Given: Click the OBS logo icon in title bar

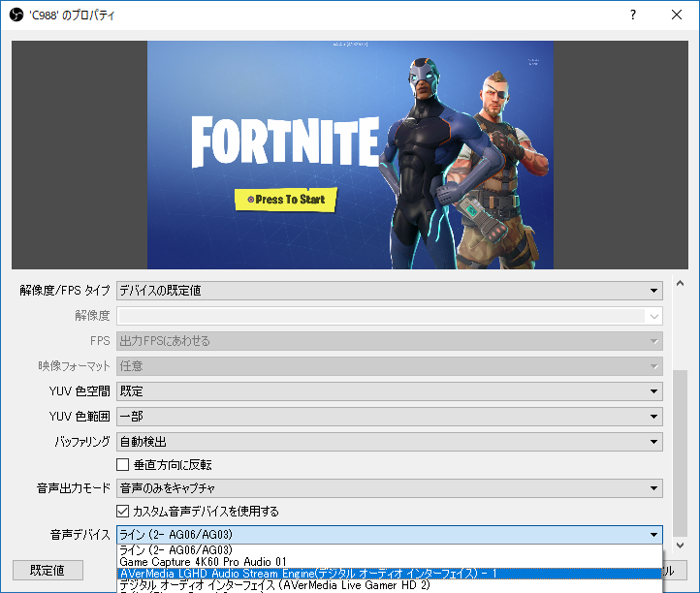Looking at the screenshot, I should 16,15.
